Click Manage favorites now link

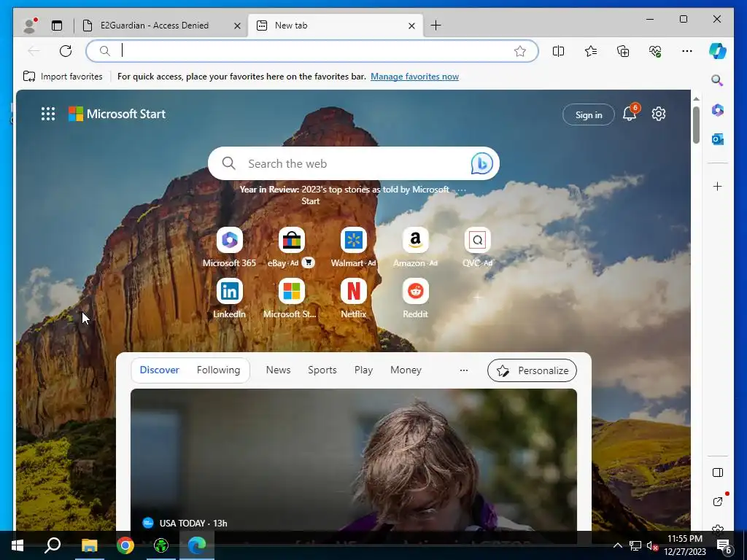[414, 76]
